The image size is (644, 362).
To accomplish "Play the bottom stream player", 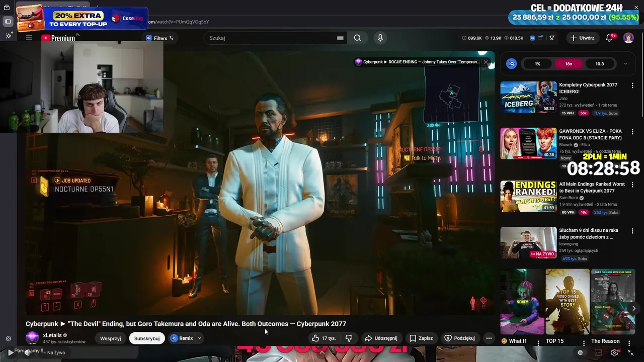I will tap(11, 353).
